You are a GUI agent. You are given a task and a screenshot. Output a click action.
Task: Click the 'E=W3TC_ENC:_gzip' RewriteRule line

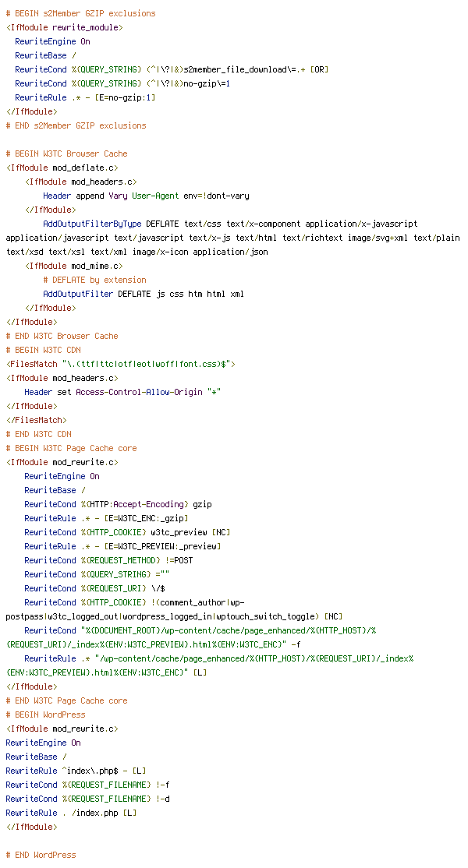[106, 518]
